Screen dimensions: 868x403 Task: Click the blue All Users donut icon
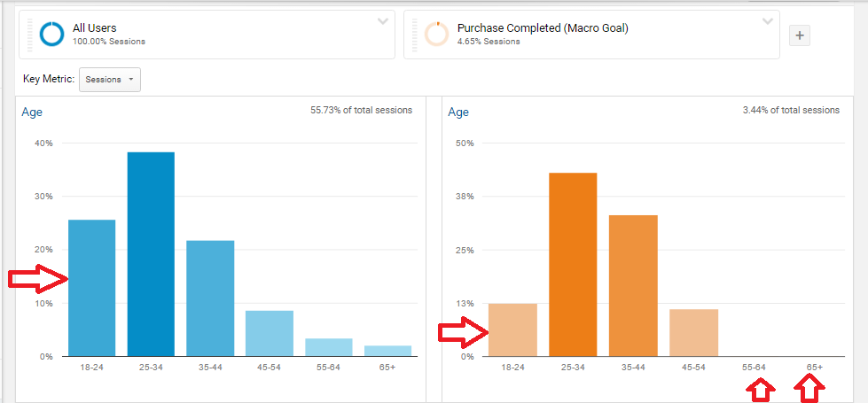tap(52, 34)
